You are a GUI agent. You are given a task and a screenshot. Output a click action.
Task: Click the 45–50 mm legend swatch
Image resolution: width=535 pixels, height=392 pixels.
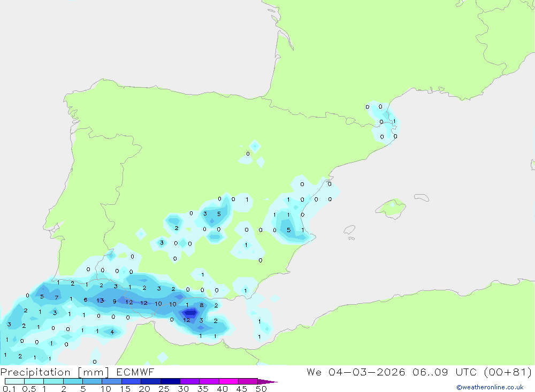[x=248, y=381]
